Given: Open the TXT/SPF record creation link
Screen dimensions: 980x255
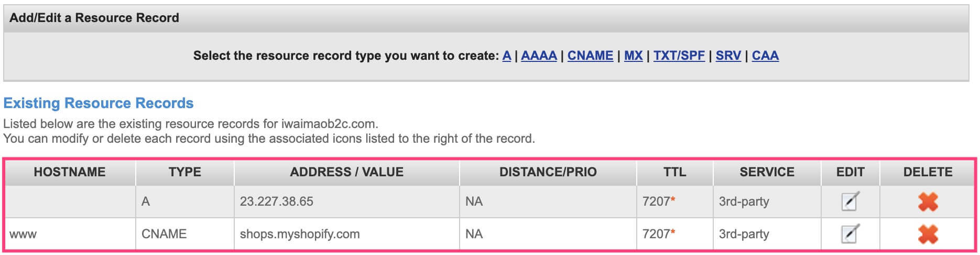Looking at the screenshot, I should (679, 56).
